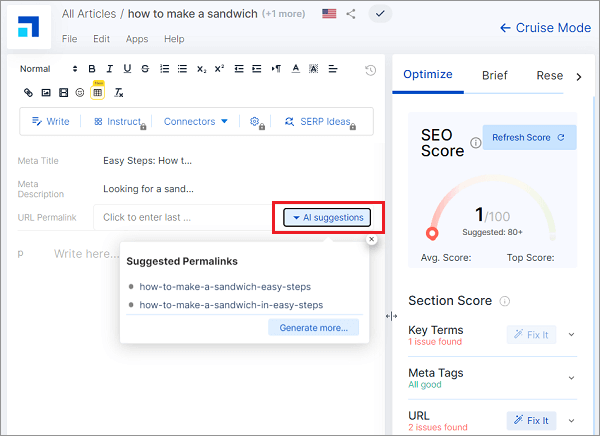600x436 pixels.
Task: Select permalink how-to-make-a-sandwich-easy-steps
Action: click(x=225, y=287)
